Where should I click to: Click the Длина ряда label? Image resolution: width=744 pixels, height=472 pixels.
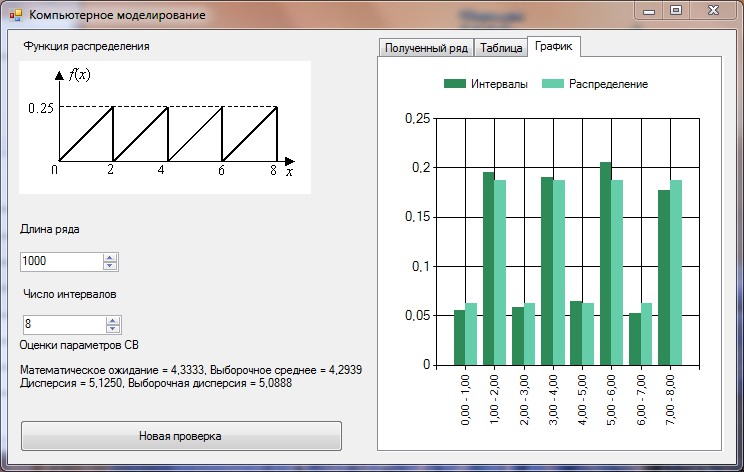tap(50, 229)
